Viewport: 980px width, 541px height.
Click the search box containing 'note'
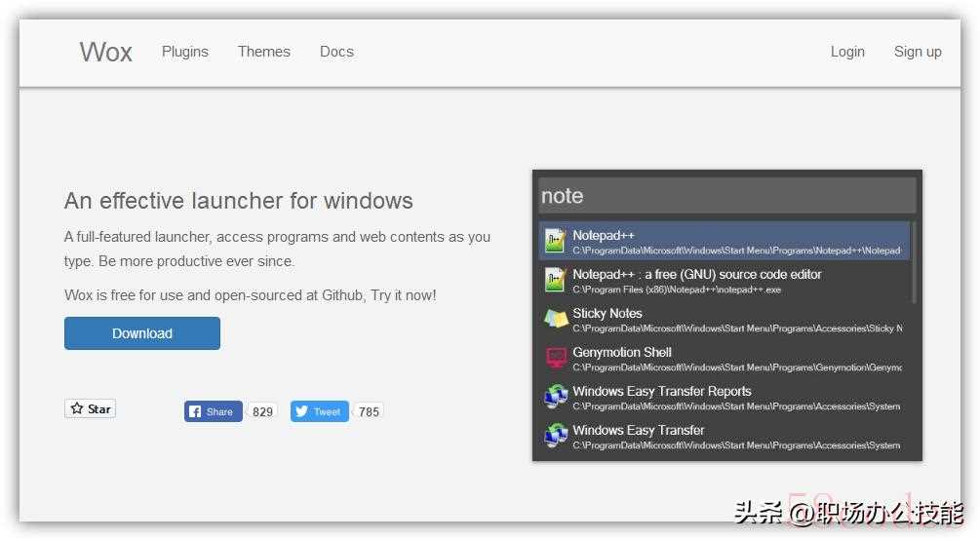pyautogui.click(x=727, y=196)
